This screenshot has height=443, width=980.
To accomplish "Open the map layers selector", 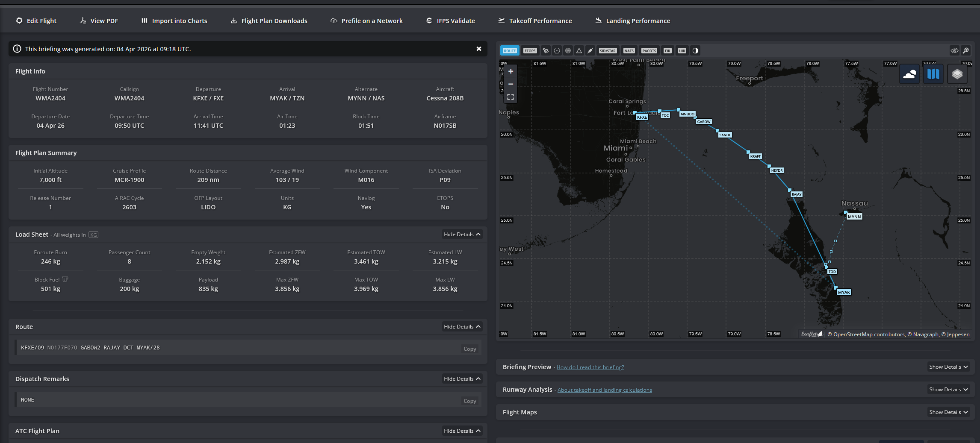I will tap(957, 73).
